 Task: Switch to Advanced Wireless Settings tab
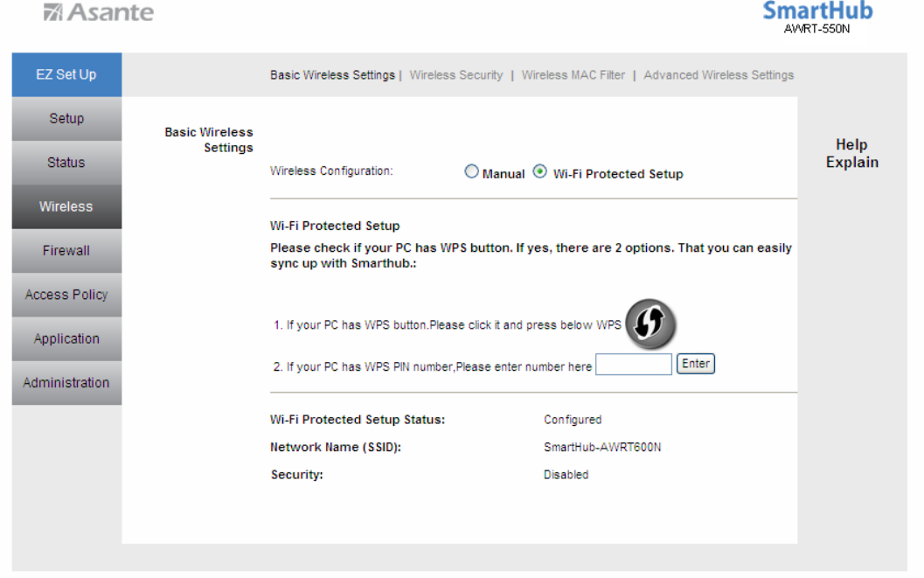click(x=719, y=75)
